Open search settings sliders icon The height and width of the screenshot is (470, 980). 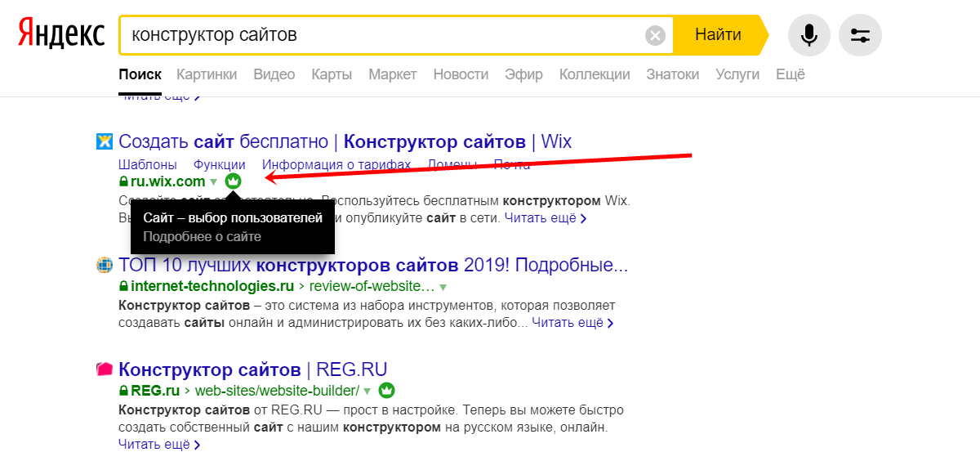859,35
